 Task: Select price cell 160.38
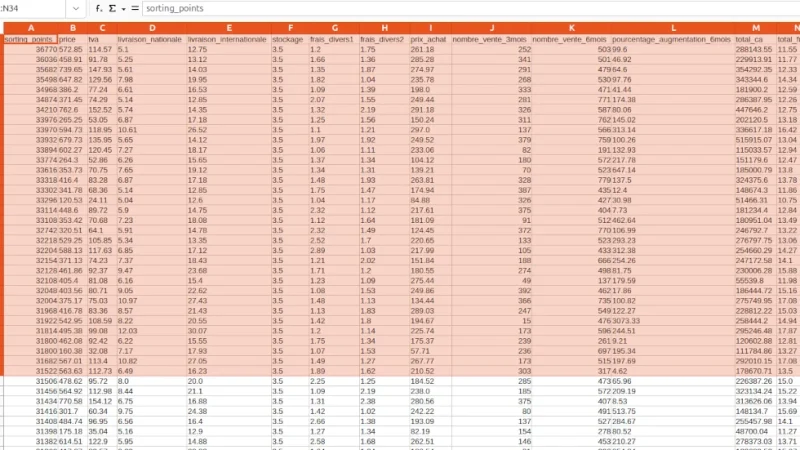coord(72,351)
